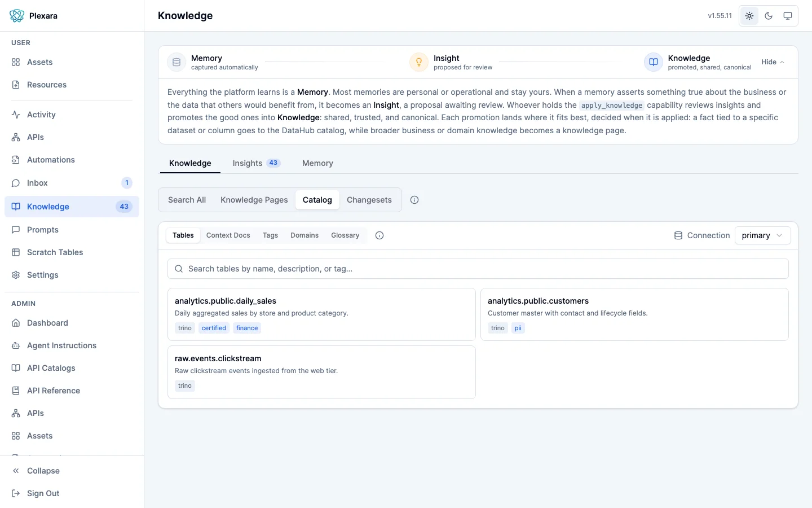Switch to the Insights tab
Image resolution: width=812 pixels, height=508 pixels.
pos(257,163)
